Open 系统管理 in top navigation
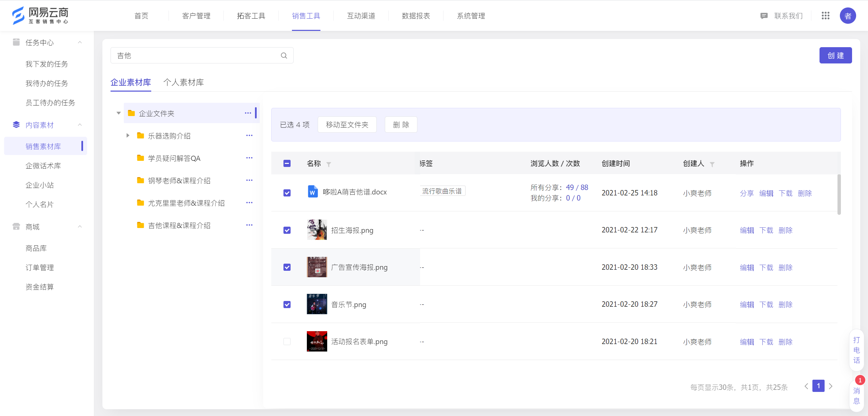 pyautogui.click(x=471, y=16)
